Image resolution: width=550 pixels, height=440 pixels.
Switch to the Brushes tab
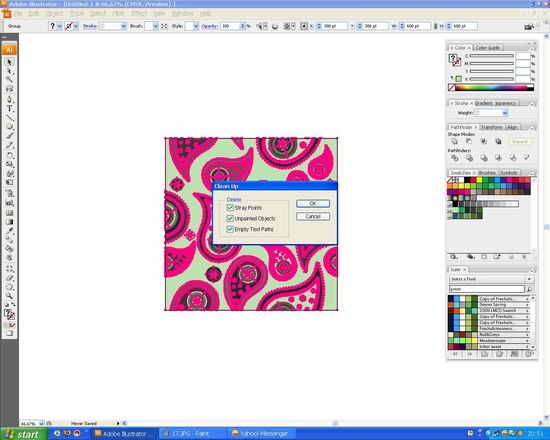487,173
